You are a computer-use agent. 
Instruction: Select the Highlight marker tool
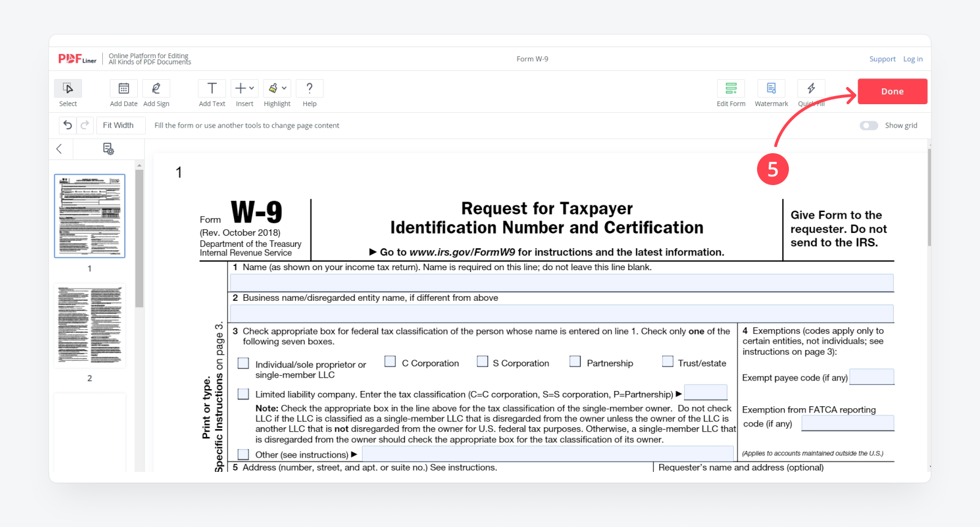click(x=273, y=88)
